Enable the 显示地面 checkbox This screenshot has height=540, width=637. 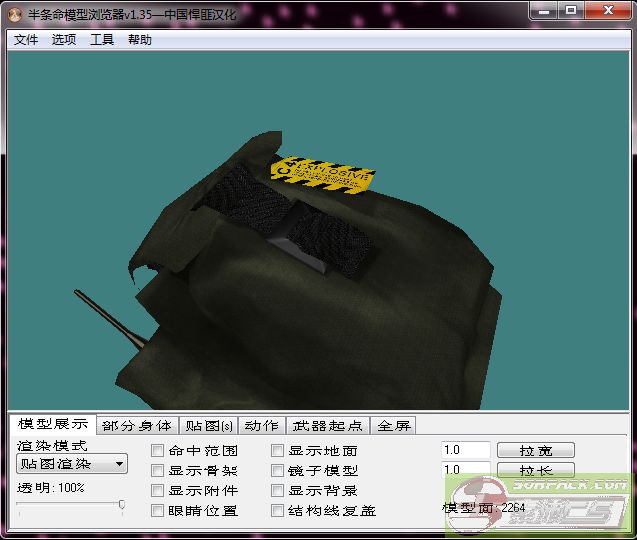277,451
